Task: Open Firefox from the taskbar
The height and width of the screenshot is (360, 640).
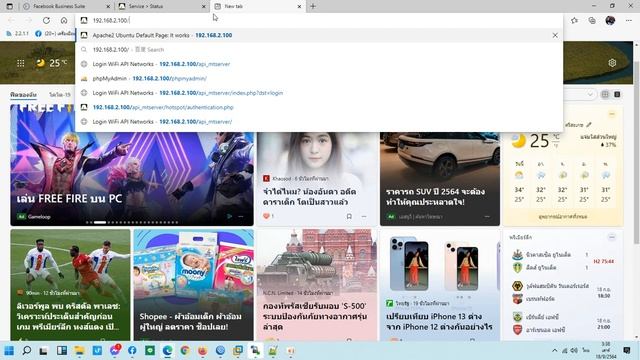Action: pos(202,351)
